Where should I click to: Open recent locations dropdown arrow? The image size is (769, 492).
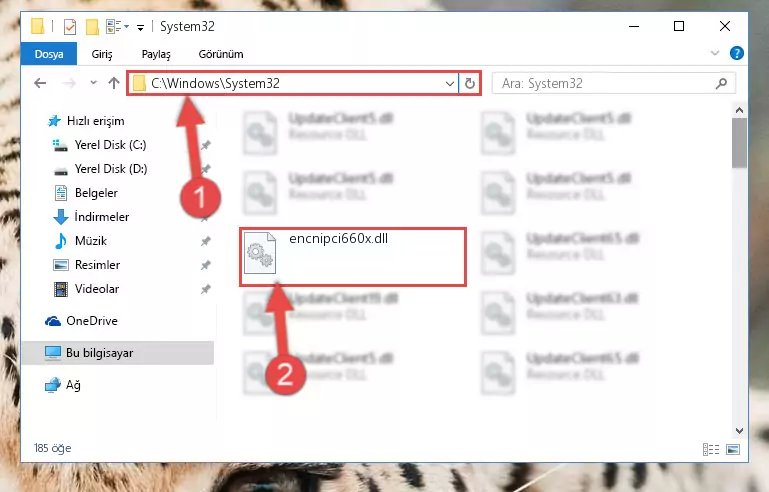click(x=93, y=83)
